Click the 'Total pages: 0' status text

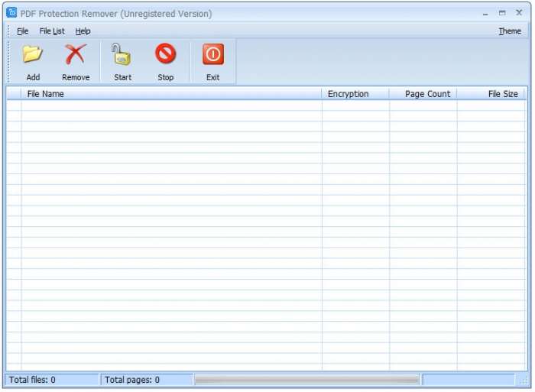pyautogui.click(x=131, y=380)
